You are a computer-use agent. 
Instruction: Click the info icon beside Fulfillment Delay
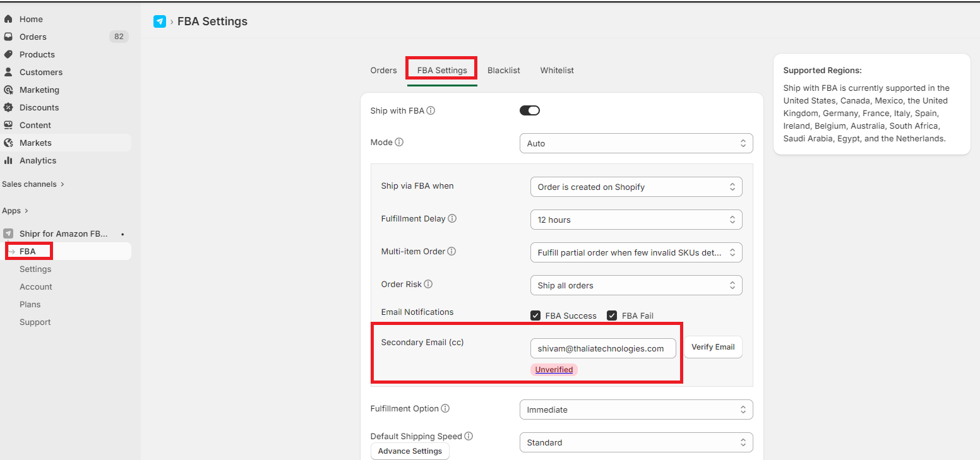[x=452, y=218]
